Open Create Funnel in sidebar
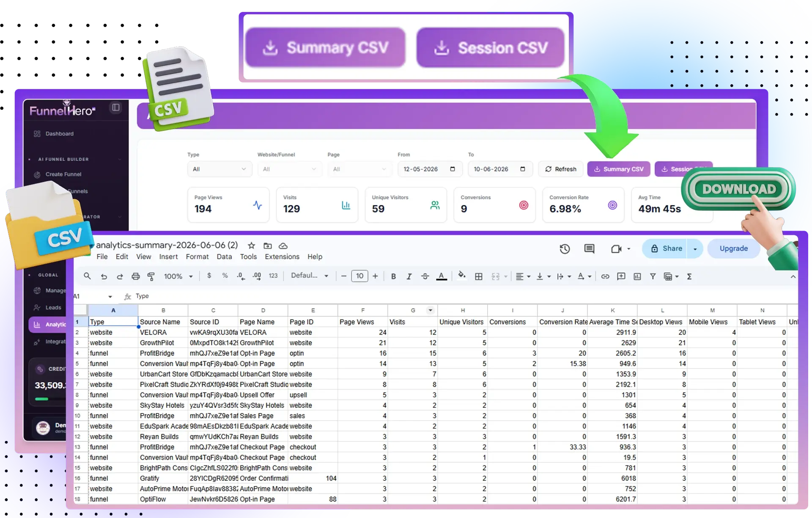812x518 pixels. pos(63,174)
